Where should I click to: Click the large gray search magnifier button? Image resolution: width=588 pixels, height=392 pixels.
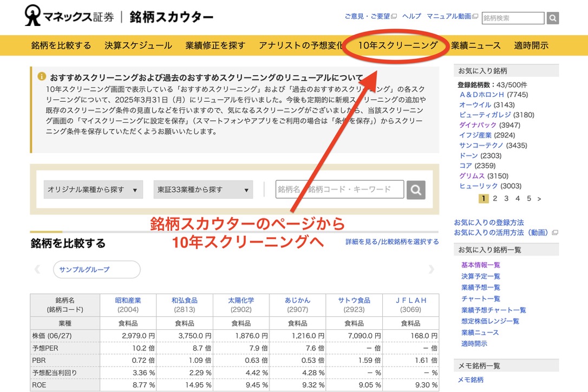[416, 190]
